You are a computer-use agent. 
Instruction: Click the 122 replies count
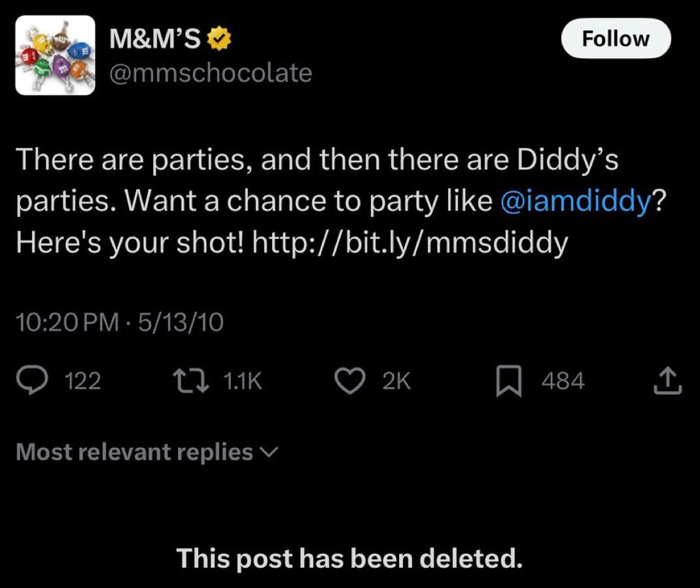click(x=84, y=381)
